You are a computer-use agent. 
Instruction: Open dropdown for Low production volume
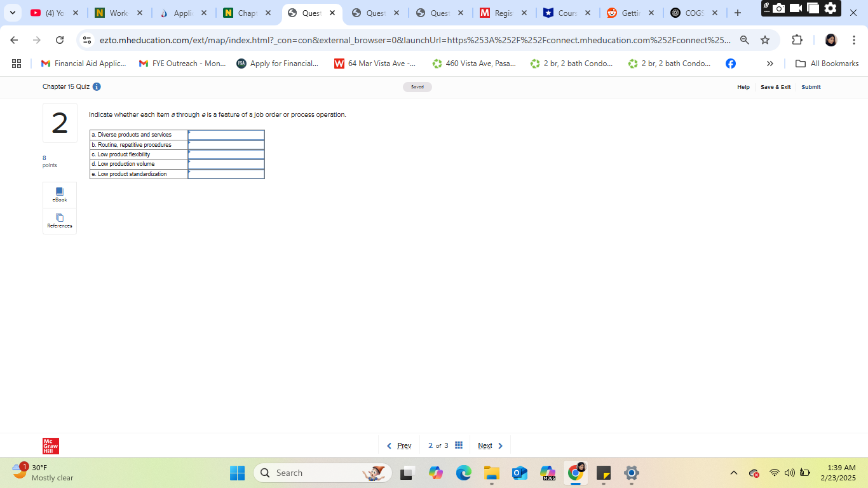tap(226, 164)
